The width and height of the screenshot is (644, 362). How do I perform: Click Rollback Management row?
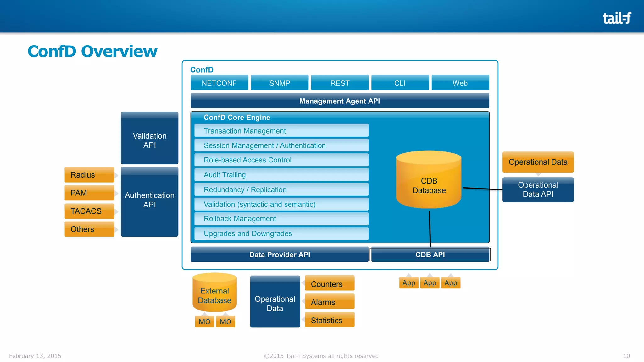point(281,219)
